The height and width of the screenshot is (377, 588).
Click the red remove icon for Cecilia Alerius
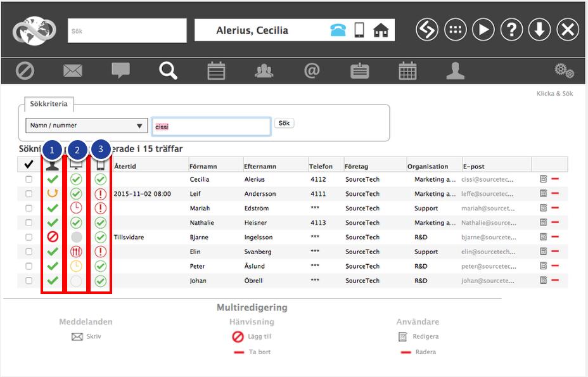point(556,179)
